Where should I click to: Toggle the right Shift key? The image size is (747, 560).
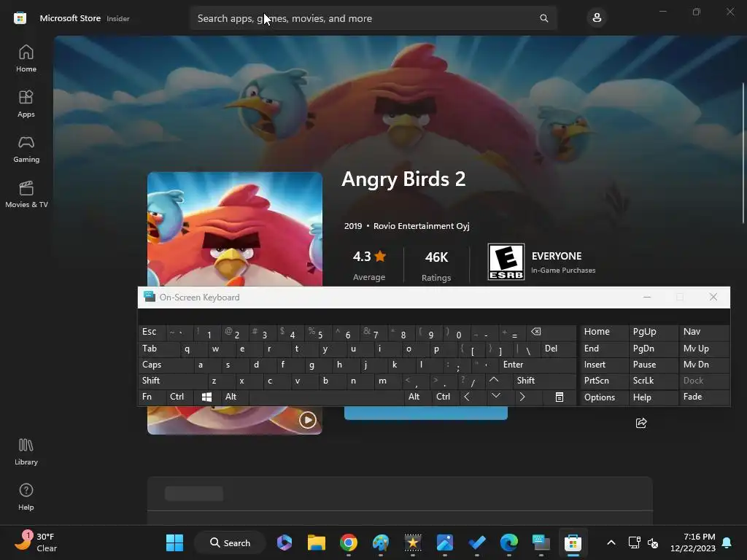click(544, 381)
